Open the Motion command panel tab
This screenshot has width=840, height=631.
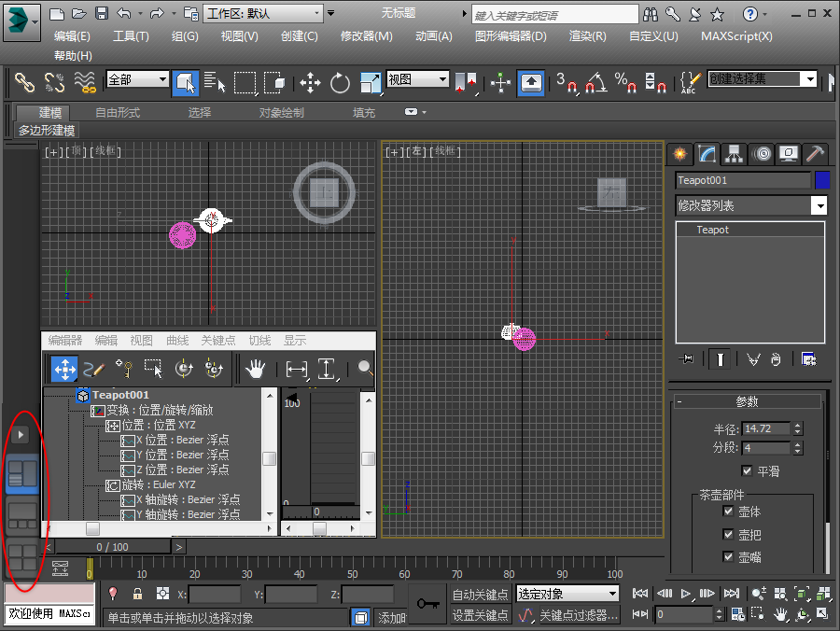762,154
